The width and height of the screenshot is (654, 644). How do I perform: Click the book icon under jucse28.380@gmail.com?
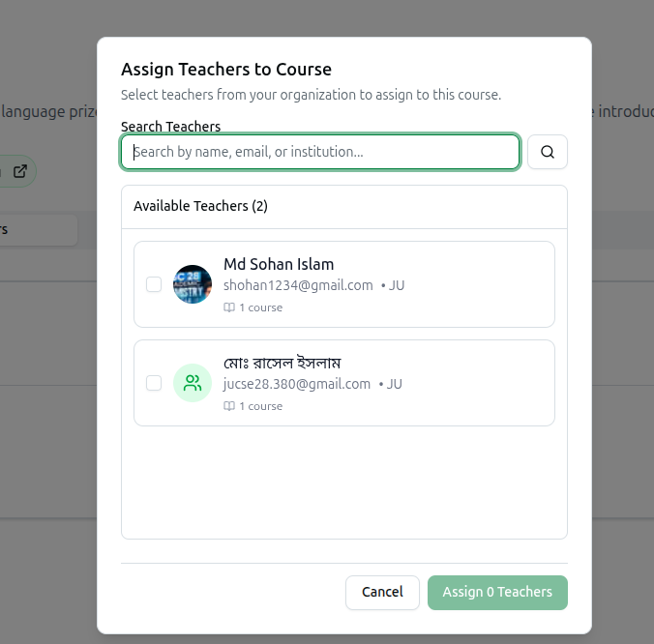(229, 406)
